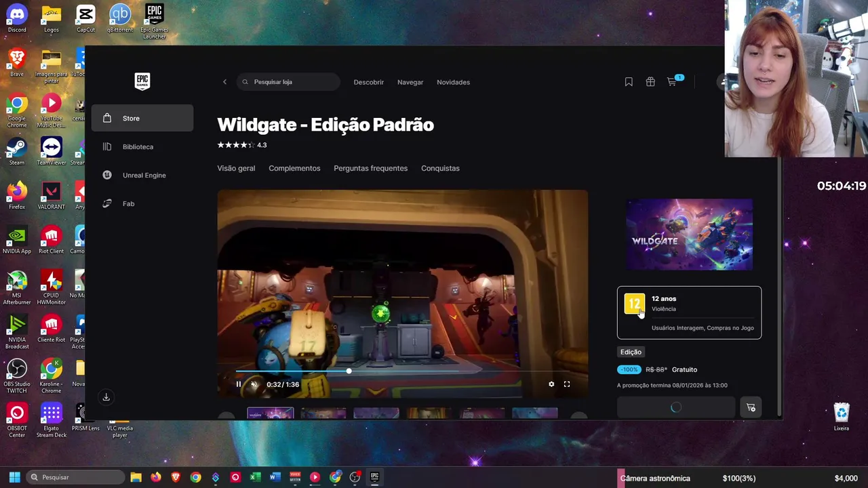
Task: Open Unreal Engine in the sidebar
Action: pyautogui.click(x=142, y=175)
